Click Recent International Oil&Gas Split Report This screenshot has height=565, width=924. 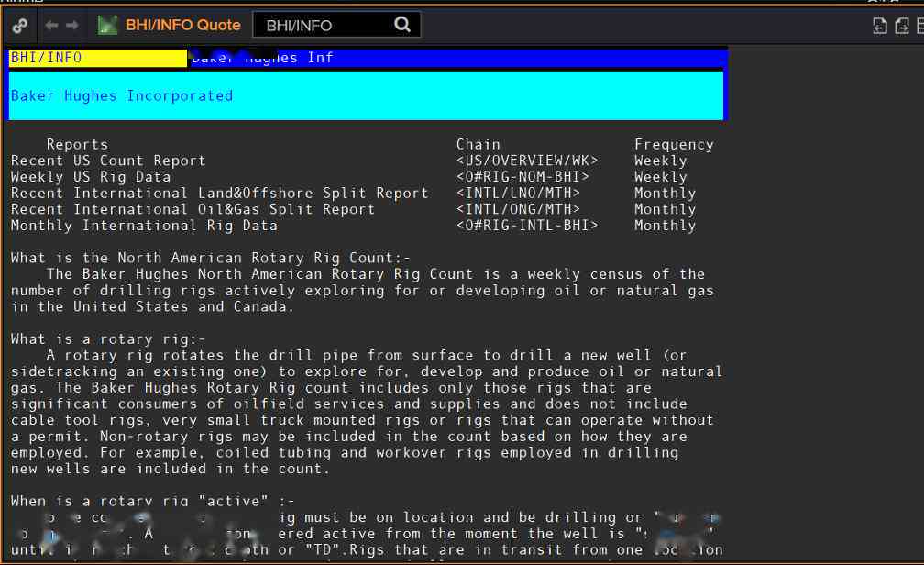[x=192, y=209]
